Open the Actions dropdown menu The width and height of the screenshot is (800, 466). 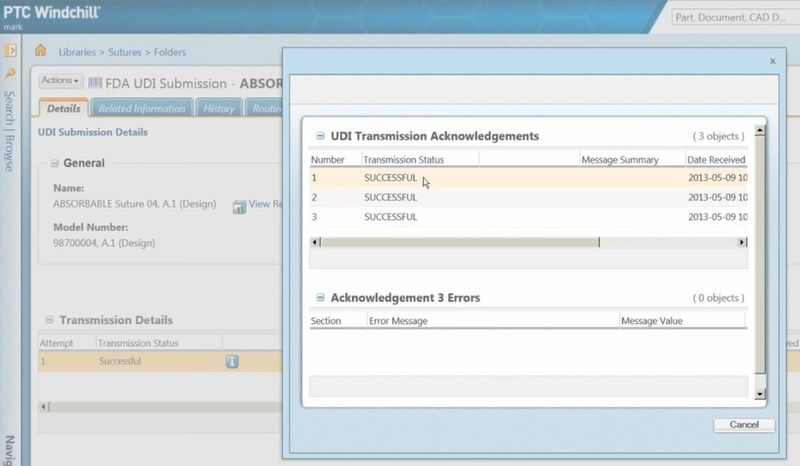[60, 80]
